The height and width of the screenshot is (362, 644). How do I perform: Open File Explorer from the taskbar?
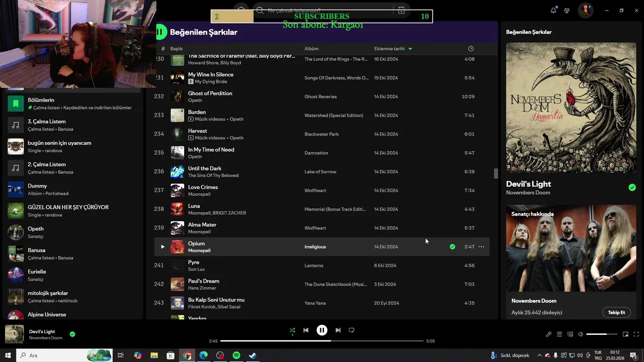[x=154, y=355]
